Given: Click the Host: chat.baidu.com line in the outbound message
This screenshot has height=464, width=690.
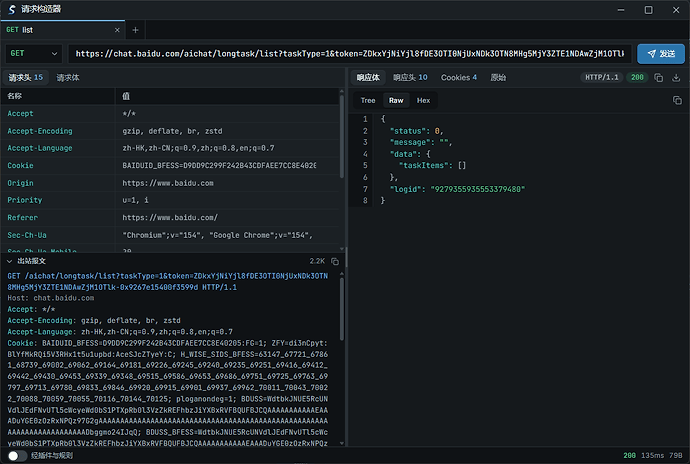Looking at the screenshot, I should 51,298.
